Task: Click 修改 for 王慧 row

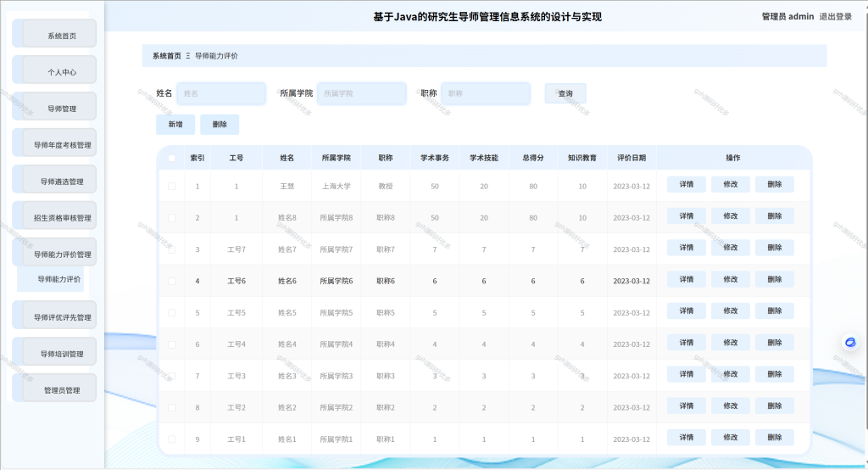Action: (x=730, y=184)
